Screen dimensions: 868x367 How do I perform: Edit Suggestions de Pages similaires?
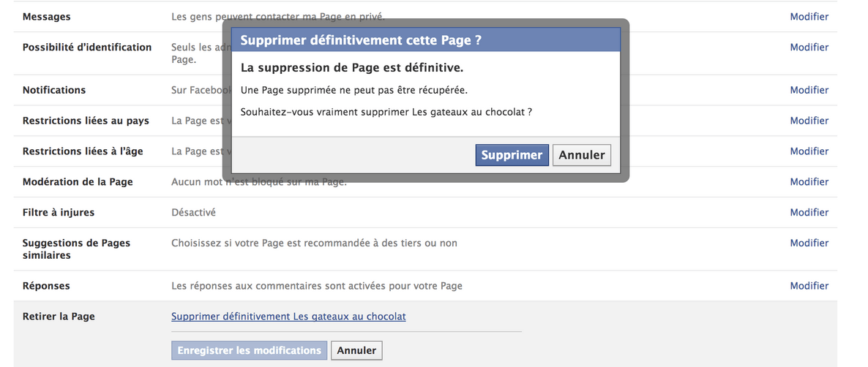click(809, 243)
